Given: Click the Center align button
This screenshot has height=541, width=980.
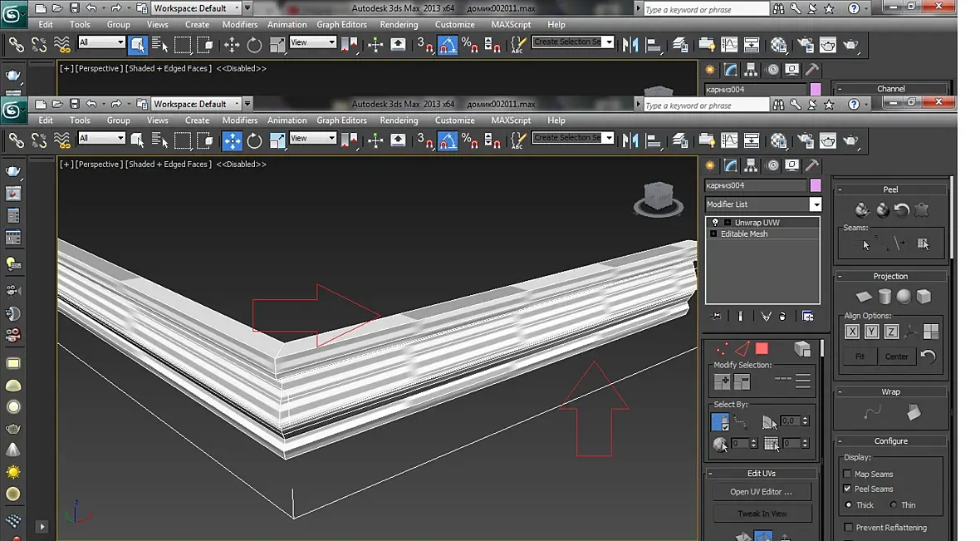Looking at the screenshot, I should coord(896,356).
